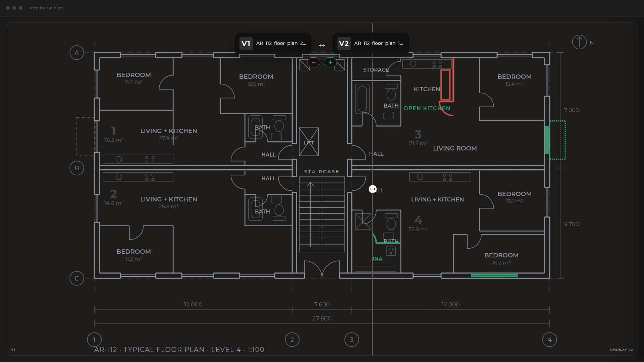Click the STAIRCASE label
Image resolution: width=644 pixels, height=362 pixels.
pos(322,172)
